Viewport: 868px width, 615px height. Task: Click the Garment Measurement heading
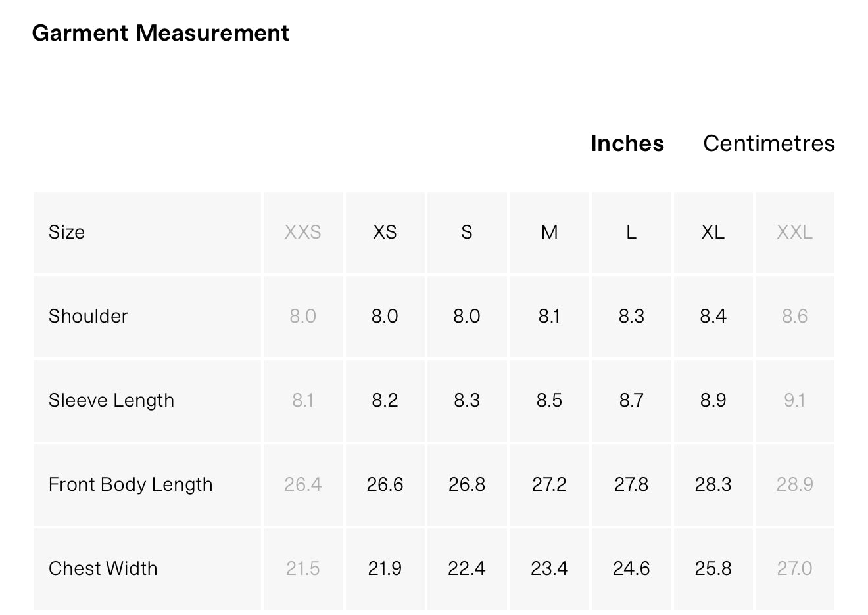pyautogui.click(x=160, y=33)
